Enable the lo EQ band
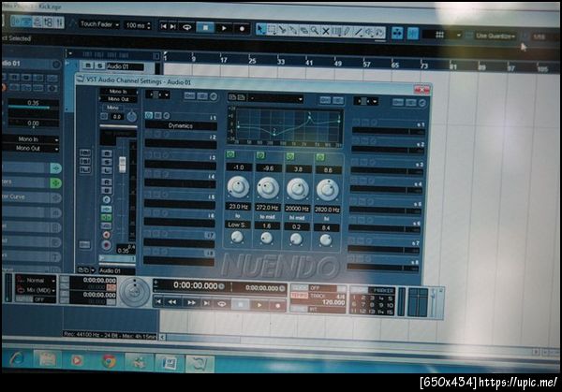Image resolution: width=562 pixels, height=392 pixels. [230, 154]
